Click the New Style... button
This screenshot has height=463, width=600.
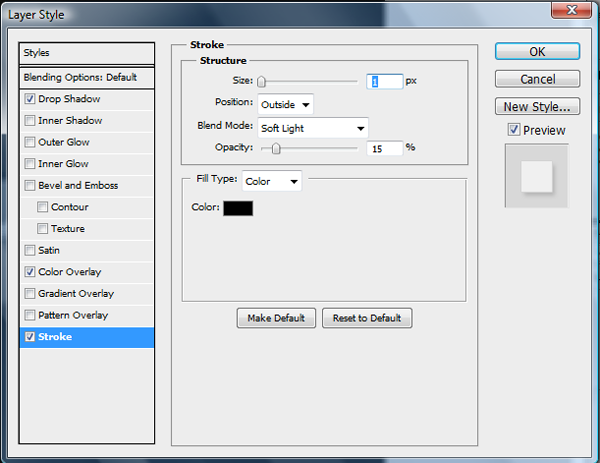[x=537, y=106]
